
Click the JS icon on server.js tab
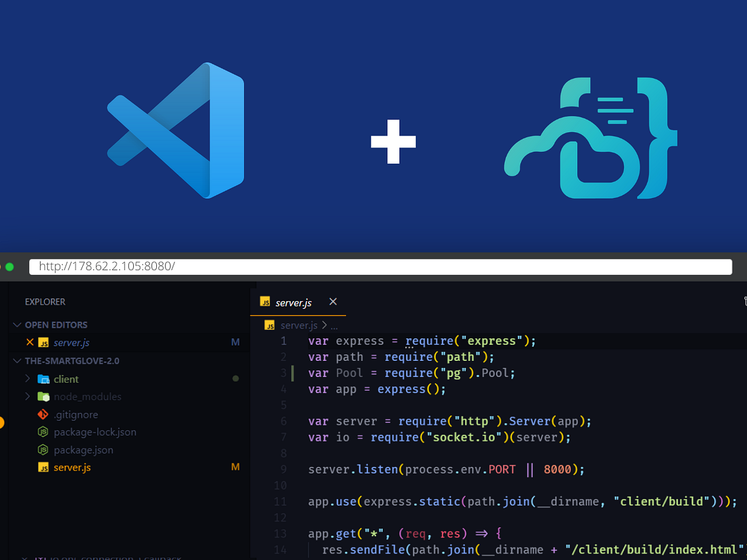click(x=266, y=302)
